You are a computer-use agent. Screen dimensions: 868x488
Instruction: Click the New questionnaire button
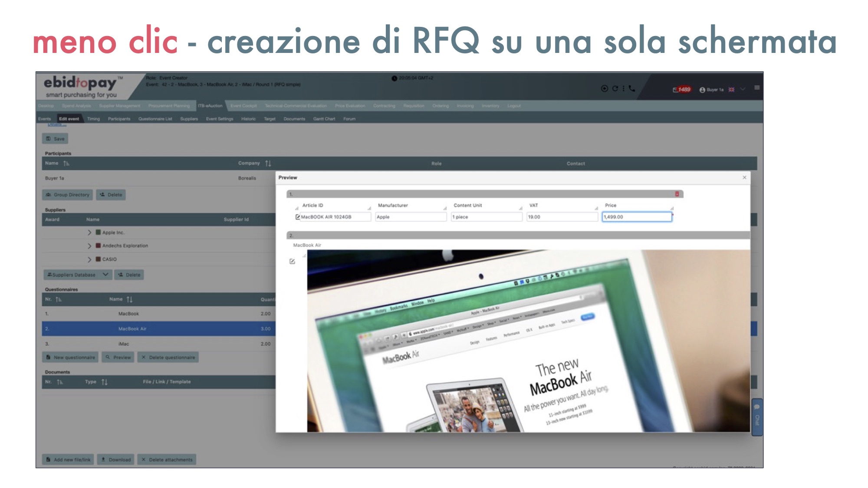click(x=70, y=357)
